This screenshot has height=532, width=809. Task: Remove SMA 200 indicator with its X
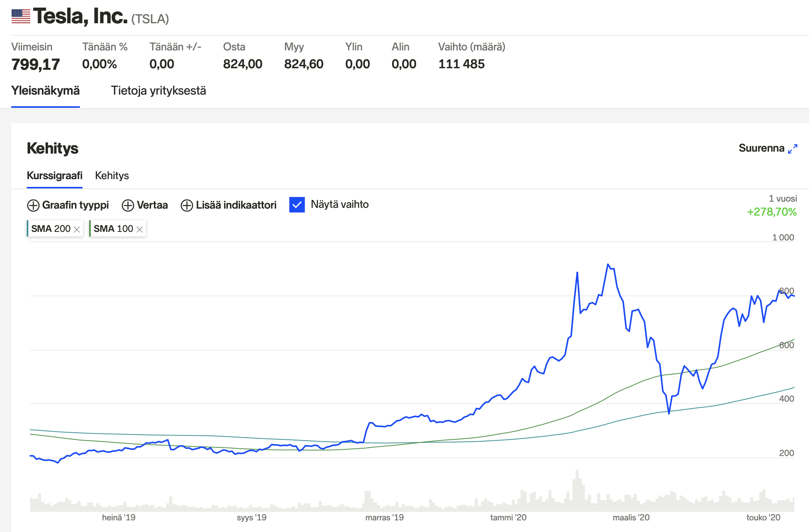(77, 229)
